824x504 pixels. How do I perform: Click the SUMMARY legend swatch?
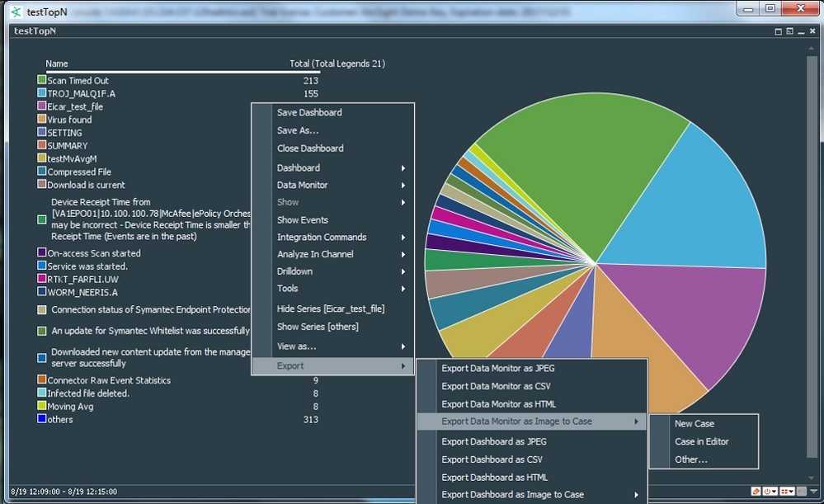click(41, 145)
